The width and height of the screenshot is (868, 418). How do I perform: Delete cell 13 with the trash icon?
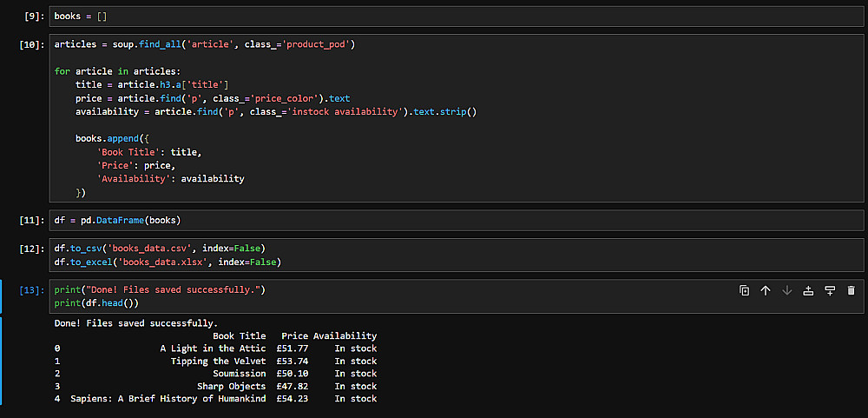pos(851,290)
